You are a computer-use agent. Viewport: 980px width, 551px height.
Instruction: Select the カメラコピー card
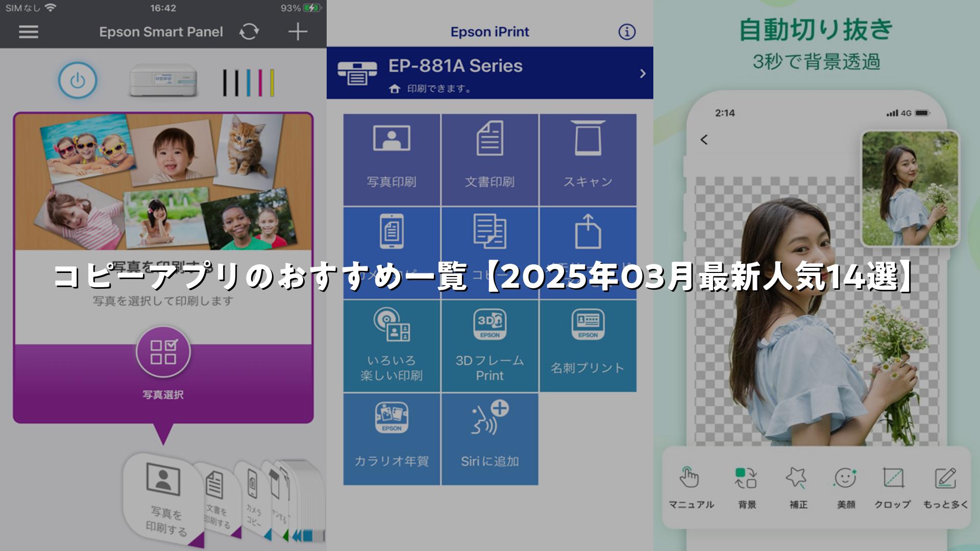(254, 502)
